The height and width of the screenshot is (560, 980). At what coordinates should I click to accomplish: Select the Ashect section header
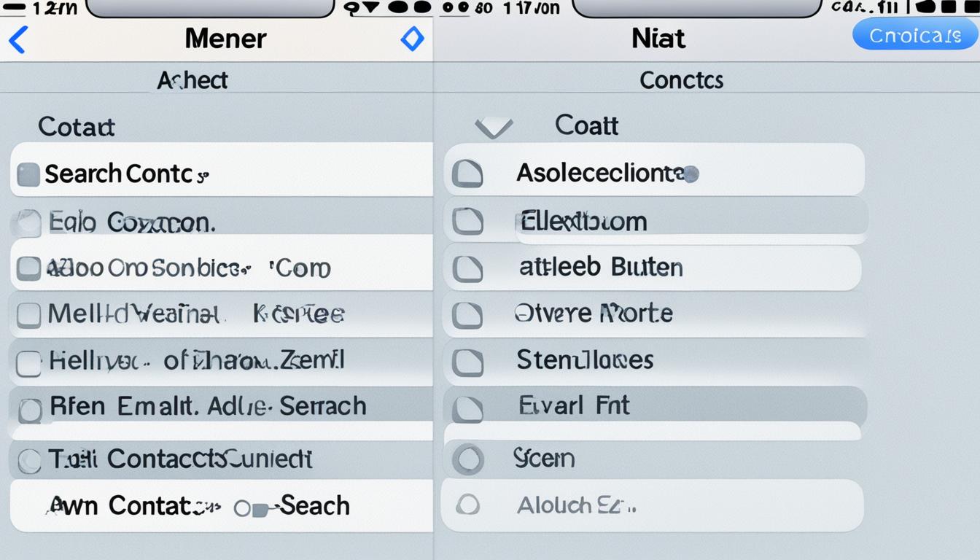point(192,80)
